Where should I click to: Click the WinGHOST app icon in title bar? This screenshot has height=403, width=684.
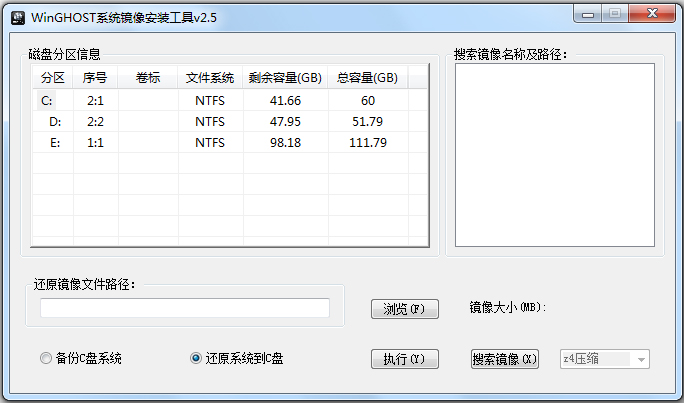click(18, 17)
